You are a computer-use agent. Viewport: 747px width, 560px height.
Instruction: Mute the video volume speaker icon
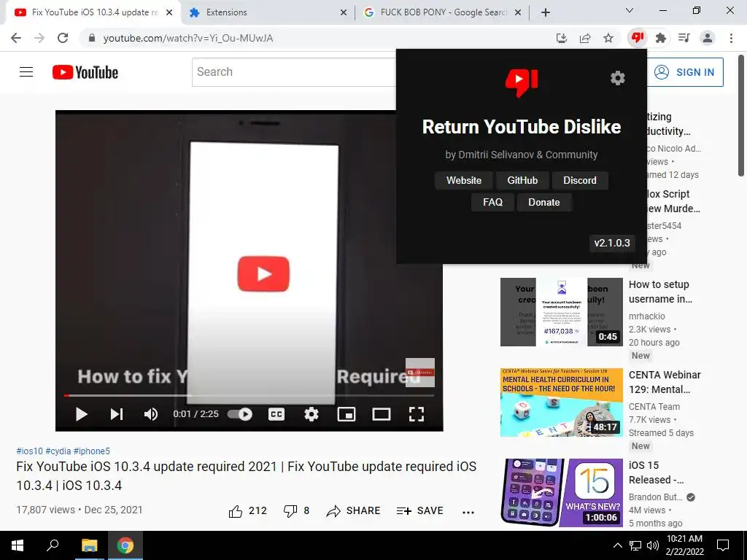point(151,414)
